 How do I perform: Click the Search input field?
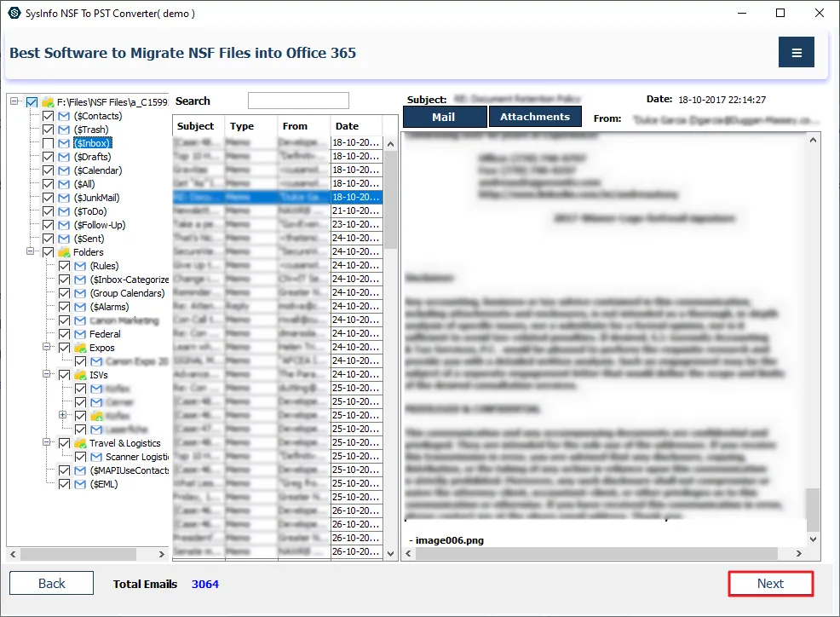(x=298, y=101)
